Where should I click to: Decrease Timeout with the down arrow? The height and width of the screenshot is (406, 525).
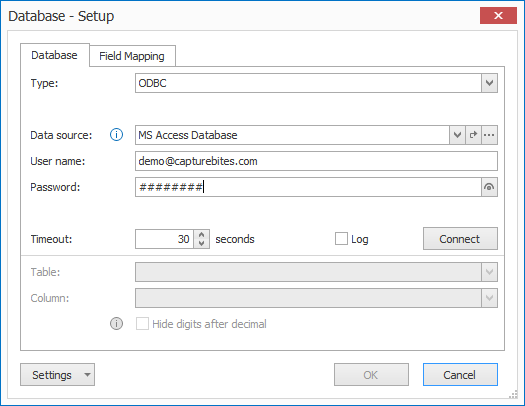pyautogui.click(x=202, y=243)
